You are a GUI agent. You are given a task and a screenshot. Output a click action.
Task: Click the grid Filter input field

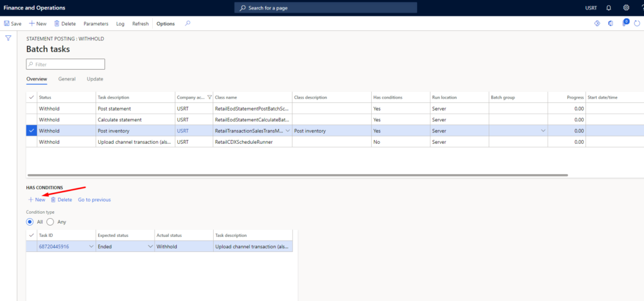tap(65, 65)
